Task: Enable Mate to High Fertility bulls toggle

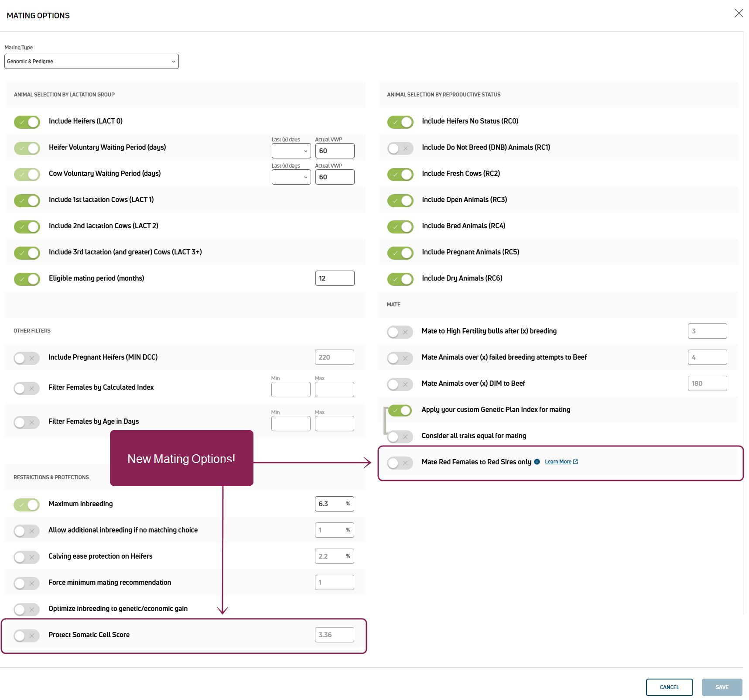Action: pyautogui.click(x=400, y=332)
